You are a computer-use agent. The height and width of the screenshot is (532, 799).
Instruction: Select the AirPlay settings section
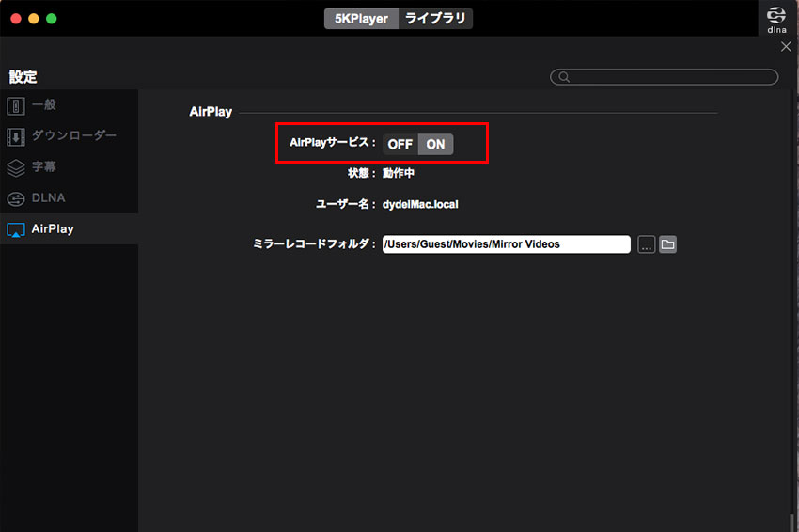69,228
